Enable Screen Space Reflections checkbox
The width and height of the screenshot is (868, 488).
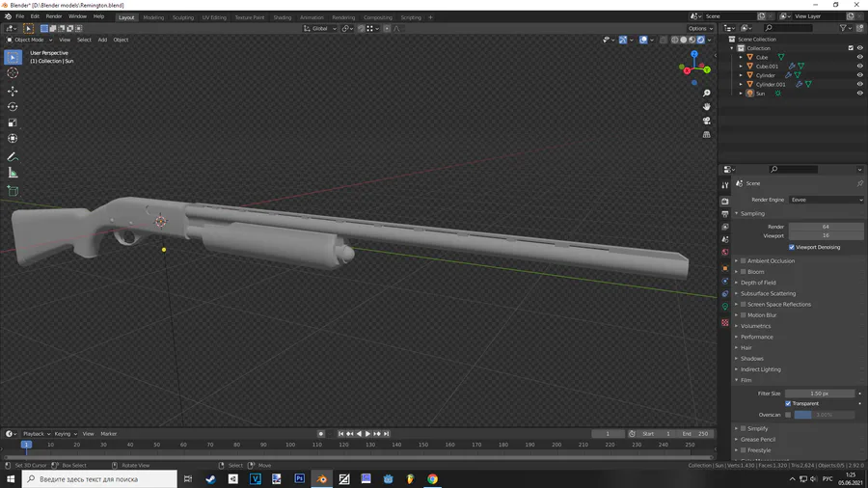click(x=744, y=305)
